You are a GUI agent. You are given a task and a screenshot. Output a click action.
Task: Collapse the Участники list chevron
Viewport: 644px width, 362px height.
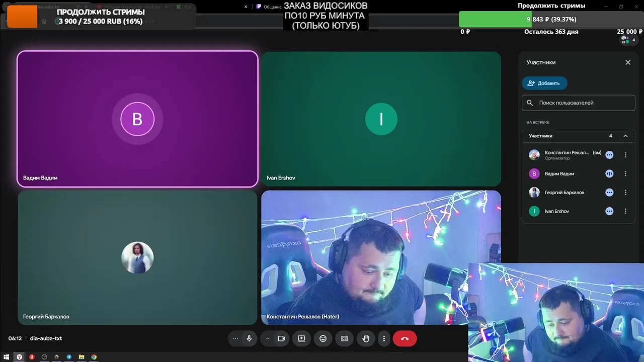pos(625,136)
